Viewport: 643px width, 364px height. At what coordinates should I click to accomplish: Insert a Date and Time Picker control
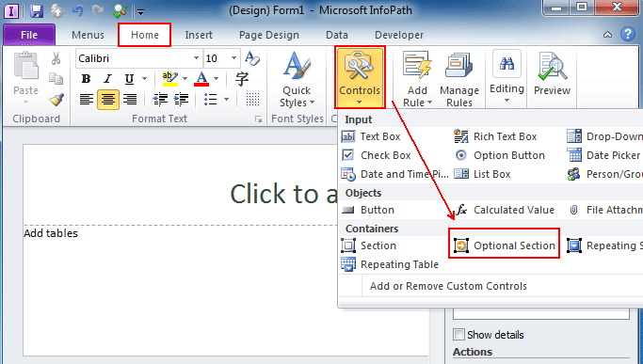tap(394, 174)
